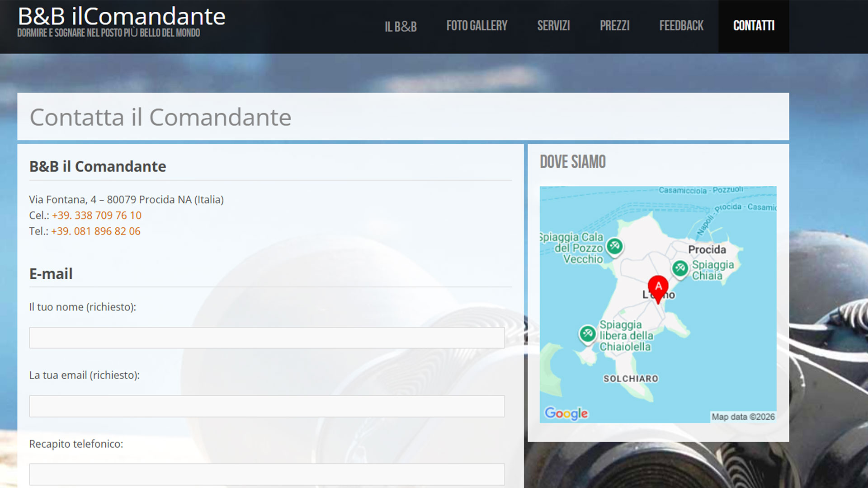
Task: Focus the 'Il tuo nome' input field
Action: [x=267, y=338]
